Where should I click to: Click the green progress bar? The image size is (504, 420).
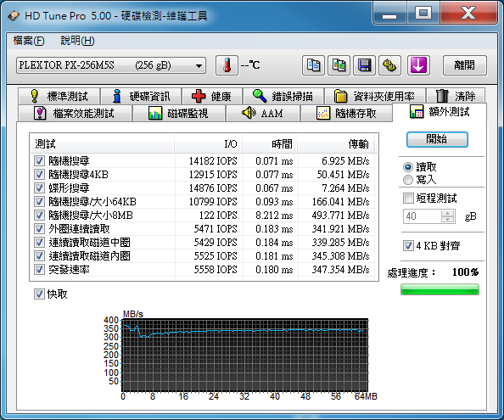pyautogui.click(x=440, y=289)
